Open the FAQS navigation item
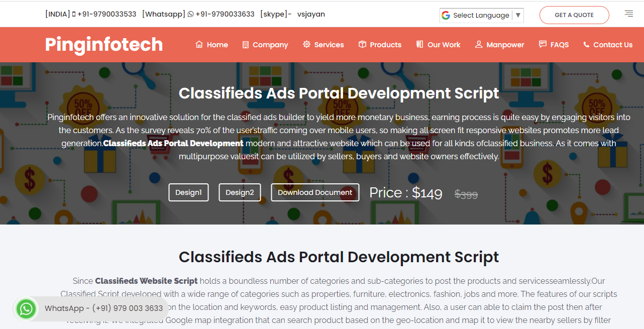Screen dimensions: 644x329 554,44
